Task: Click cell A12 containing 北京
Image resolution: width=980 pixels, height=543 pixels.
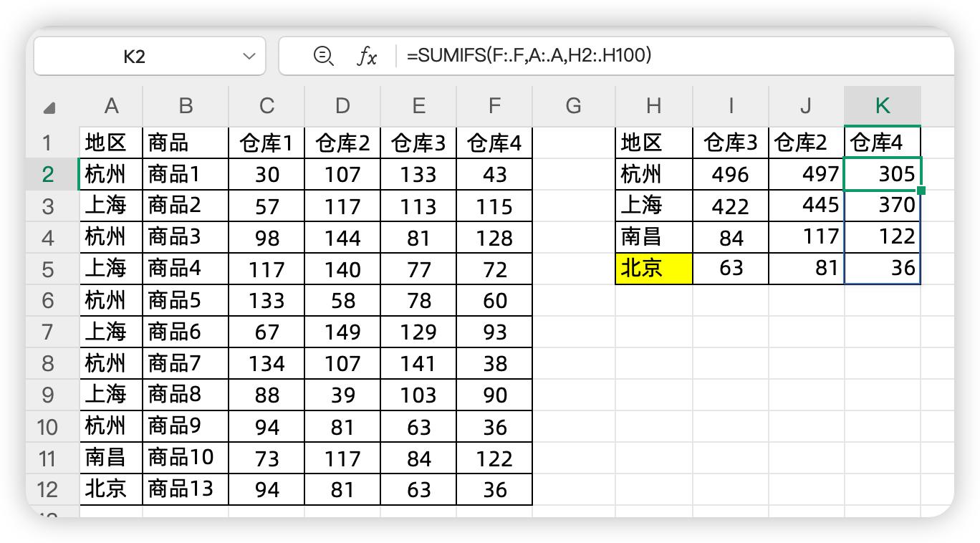Action: [x=111, y=489]
